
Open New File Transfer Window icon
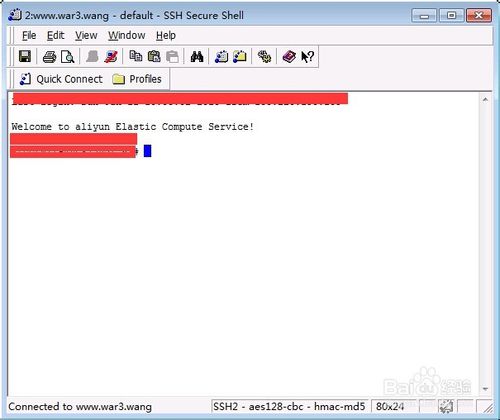click(x=240, y=57)
